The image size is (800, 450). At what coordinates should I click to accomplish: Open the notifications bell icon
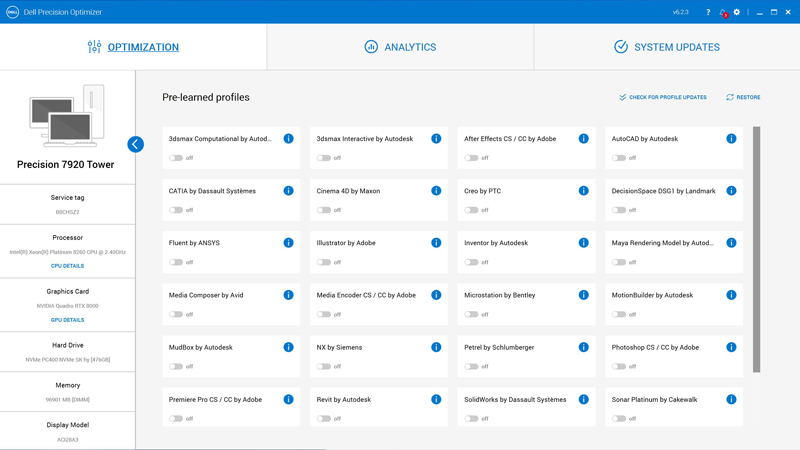(723, 12)
